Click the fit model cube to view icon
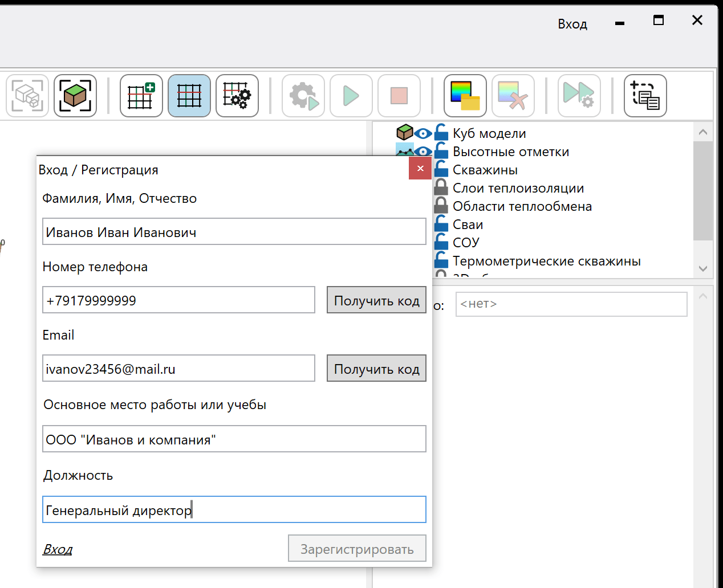This screenshot has width=723, height=588. click(75, 96)
